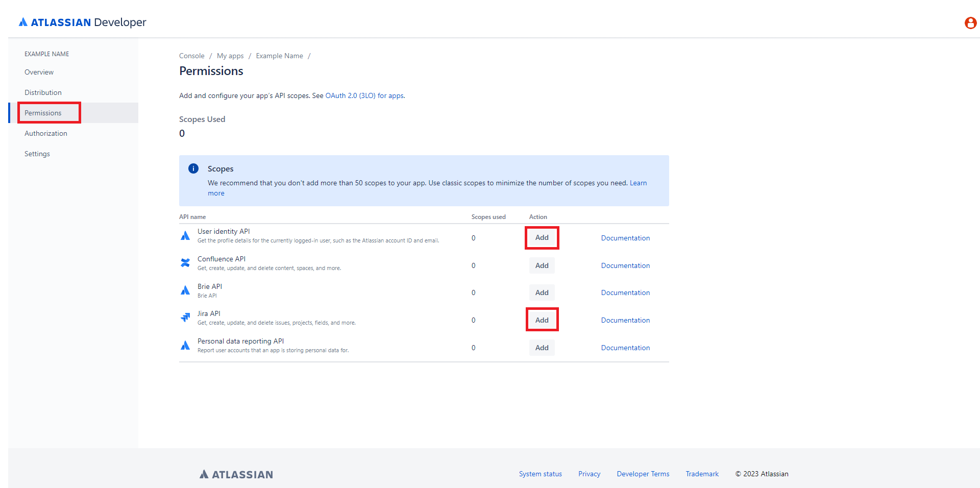Open Documentation for Personal data reporting API
Viewport: 980px width, 488px height.
pyautogui.click(x=625, y=348)
